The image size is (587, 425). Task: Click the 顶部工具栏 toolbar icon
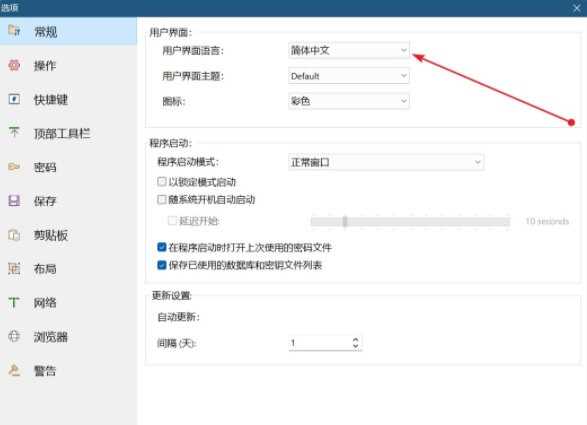pos(14,132)
